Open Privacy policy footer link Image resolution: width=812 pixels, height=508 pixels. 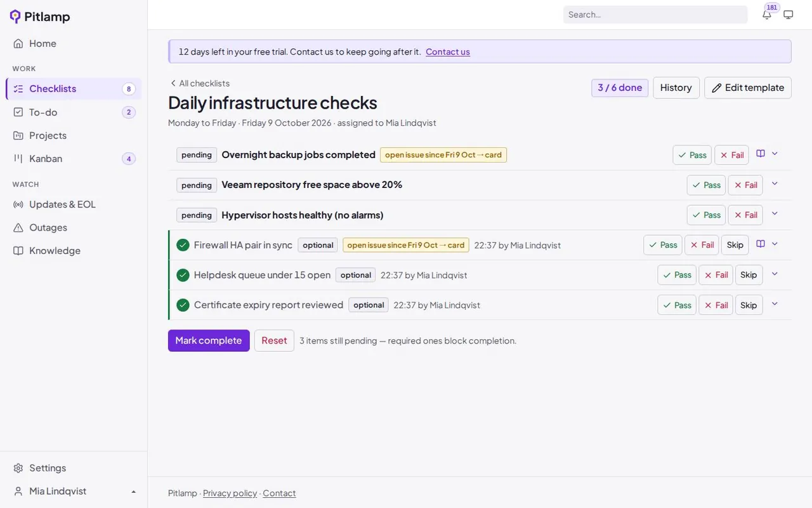230,493
